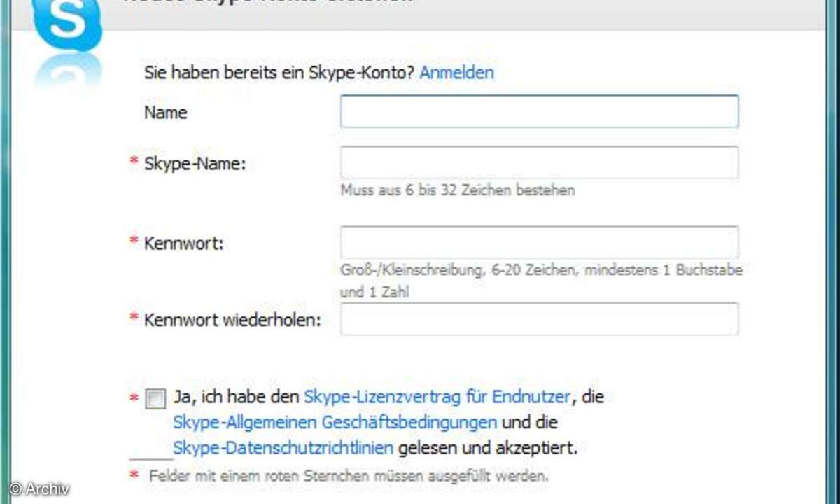
Task: Open the Anmelden sign-in link
Action: point(456,72)
